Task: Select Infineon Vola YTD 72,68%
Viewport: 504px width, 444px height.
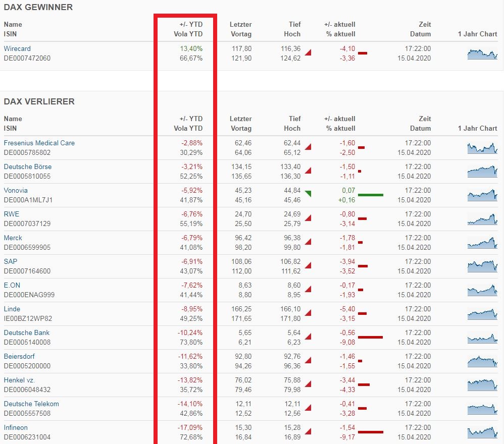Action: 191,437
